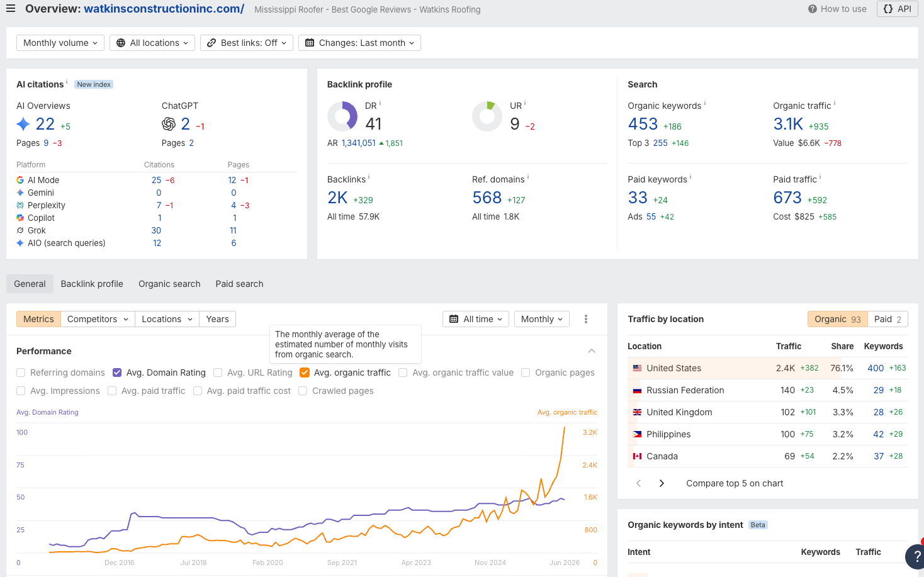Open watkinsconstructioninc.com link in title
This screenshot has height=577, width=924.
[x=164, y=9]
